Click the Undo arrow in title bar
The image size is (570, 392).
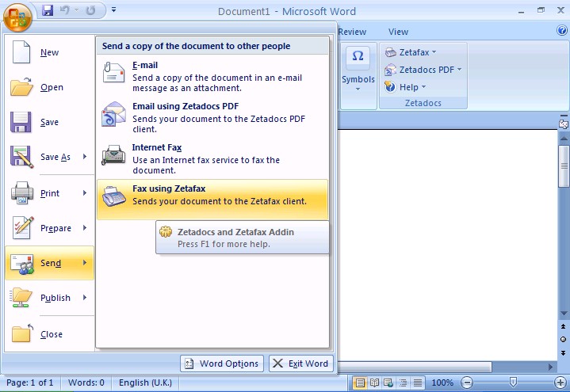pyautogui.click(x=65, y=10)
